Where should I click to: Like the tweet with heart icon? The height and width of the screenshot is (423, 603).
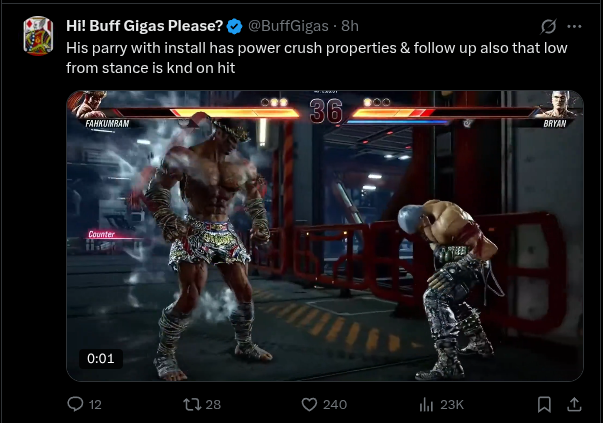pyautogui.click(x=309, y=405)
